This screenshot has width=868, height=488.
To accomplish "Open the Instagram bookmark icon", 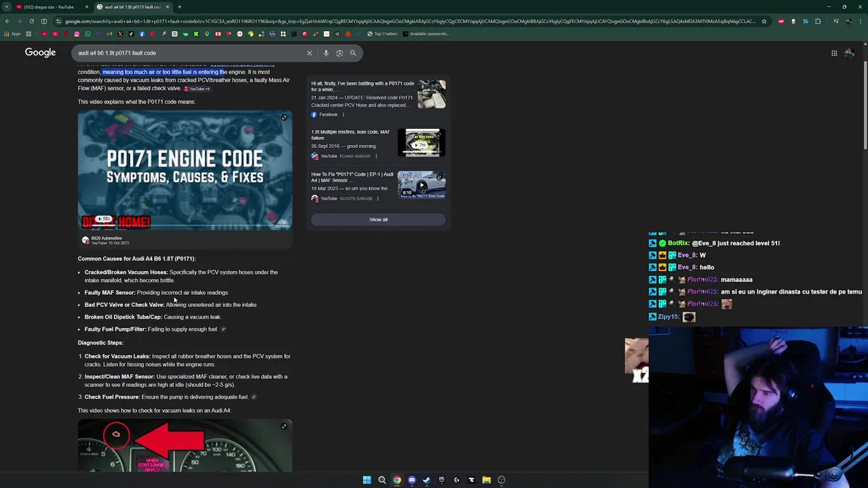I will [x=77, y=34].
